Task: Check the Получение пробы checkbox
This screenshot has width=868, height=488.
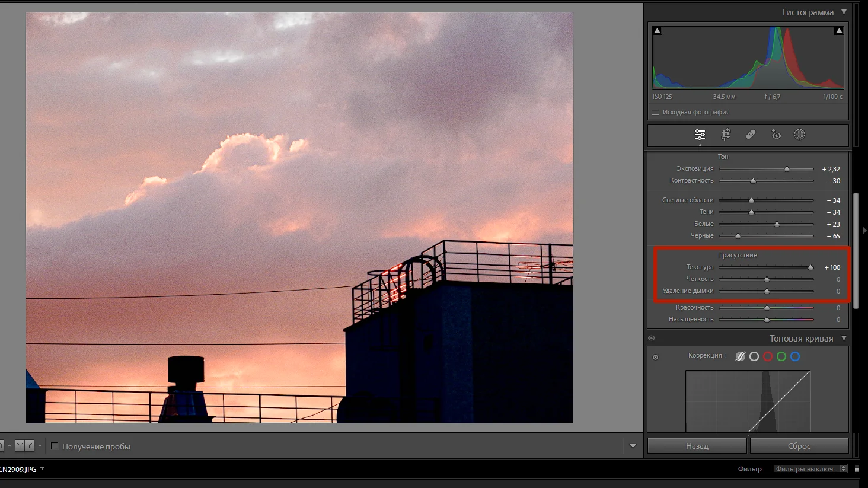Action: [55, 446]
